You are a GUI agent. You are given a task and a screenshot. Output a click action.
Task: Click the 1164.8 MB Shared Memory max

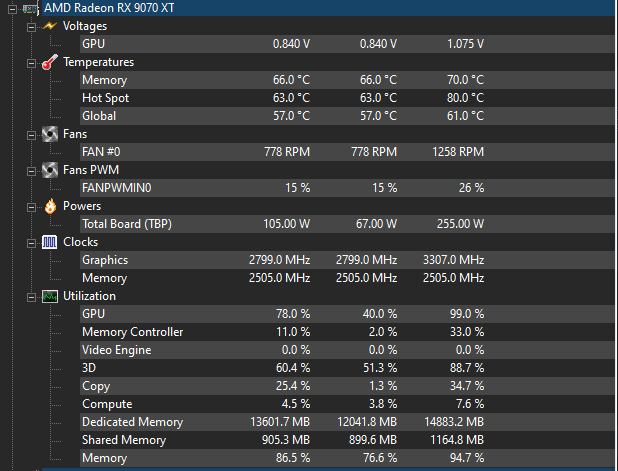(x=457, y=440)
